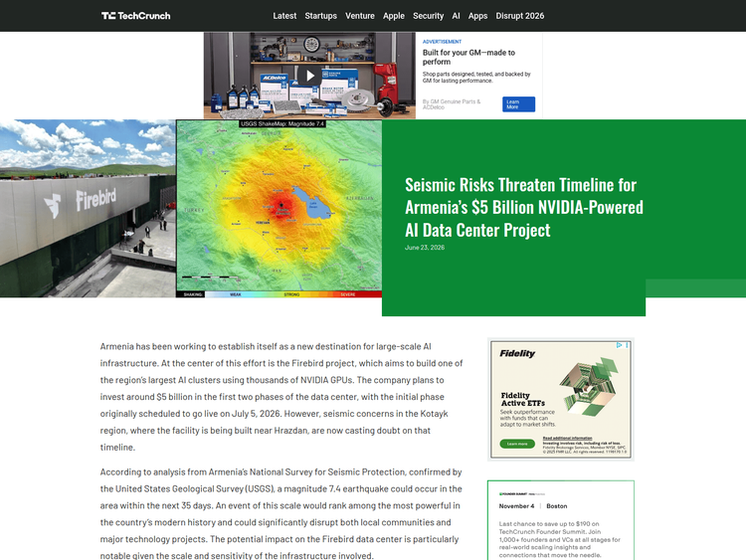This screenshot has width=746, height=560.
Task: Click 'November 4' in the Founder Summit card
Action: [x=516, y=506]
